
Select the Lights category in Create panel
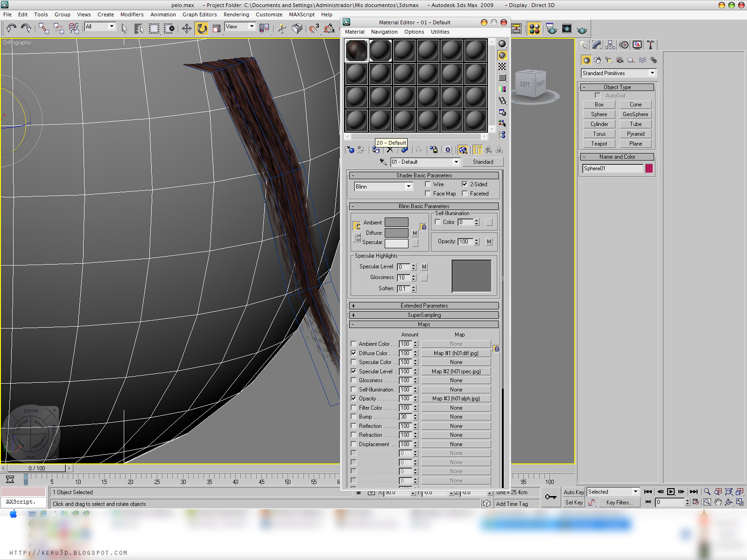pos(608,60)
